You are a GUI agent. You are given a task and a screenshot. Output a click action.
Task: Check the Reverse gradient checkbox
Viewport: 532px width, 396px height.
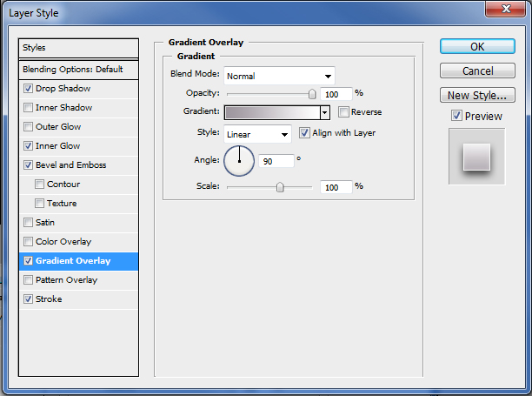click(x=343, y=111)
